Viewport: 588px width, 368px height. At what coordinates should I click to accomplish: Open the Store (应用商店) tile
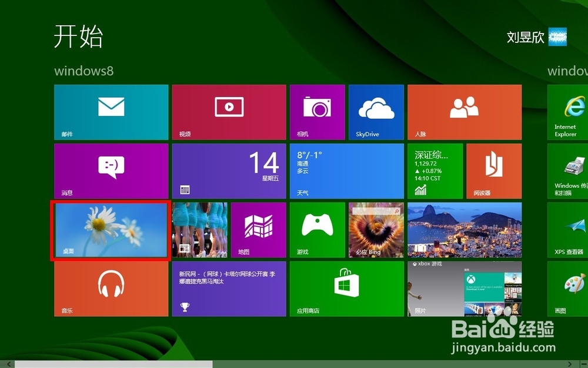pos(346,289)
